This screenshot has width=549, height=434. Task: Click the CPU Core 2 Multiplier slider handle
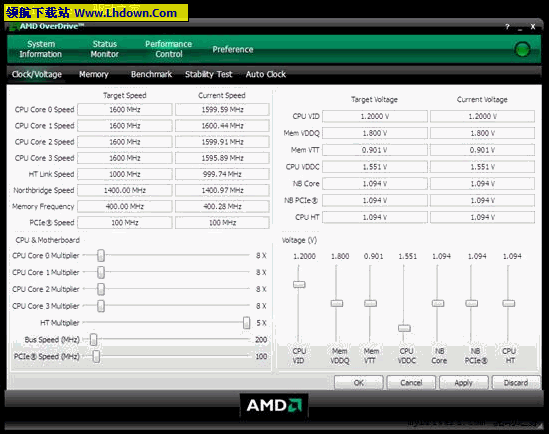(x=101, y=289)
